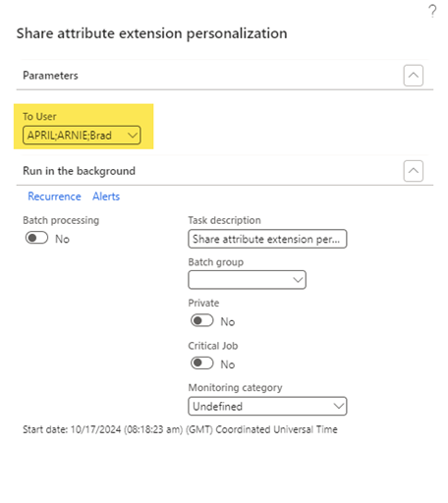Open the help question mark icon

click(432, 11)
